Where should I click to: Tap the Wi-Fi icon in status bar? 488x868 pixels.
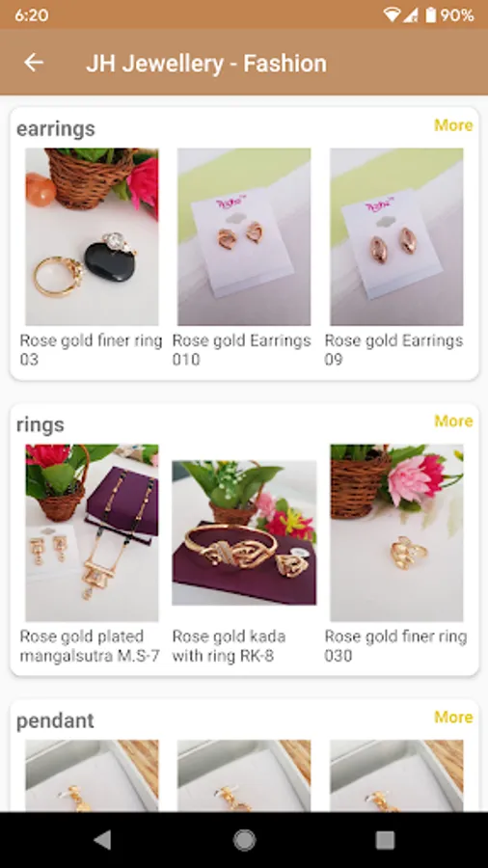[392, 14]
